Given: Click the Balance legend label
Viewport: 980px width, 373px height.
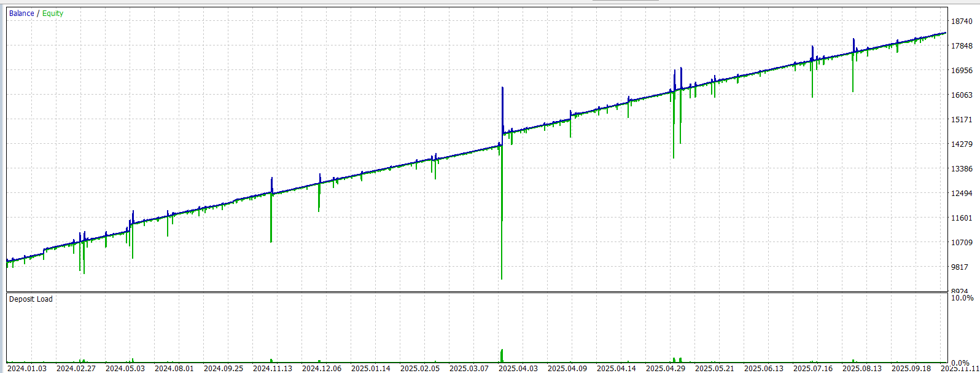Looking at the screenshot, I should tap(21, 14).
